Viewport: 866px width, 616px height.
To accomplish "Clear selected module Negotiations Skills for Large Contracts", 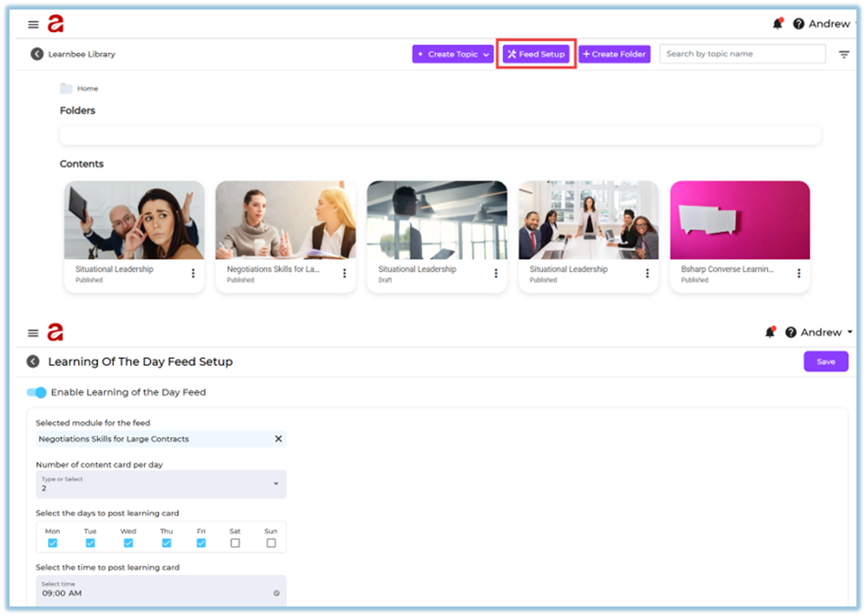I will [x=278, y=439].
